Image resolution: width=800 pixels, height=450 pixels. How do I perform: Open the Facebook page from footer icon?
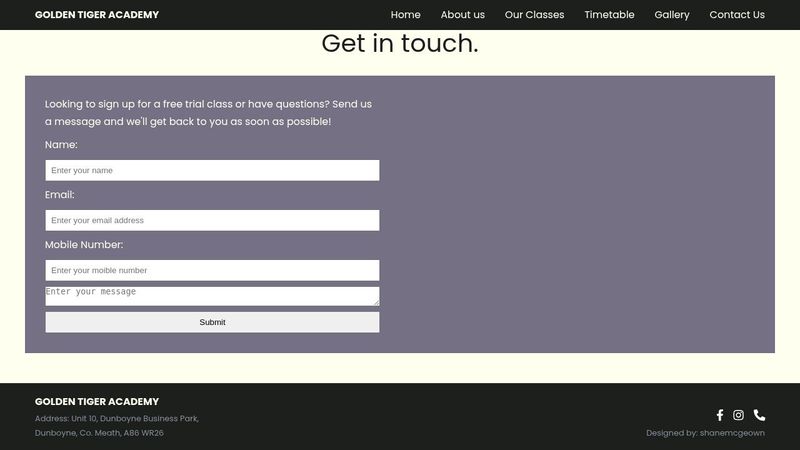[x=720, y=415]
